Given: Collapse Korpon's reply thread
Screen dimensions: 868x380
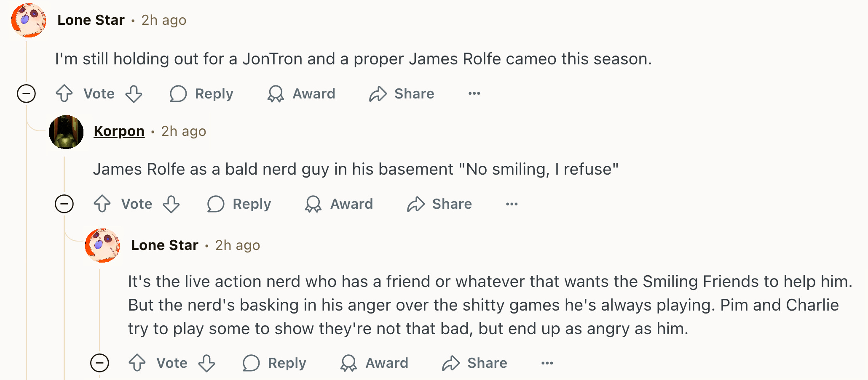Looking at the screenshot, I should pyautogui.click(x=64, y=204).
